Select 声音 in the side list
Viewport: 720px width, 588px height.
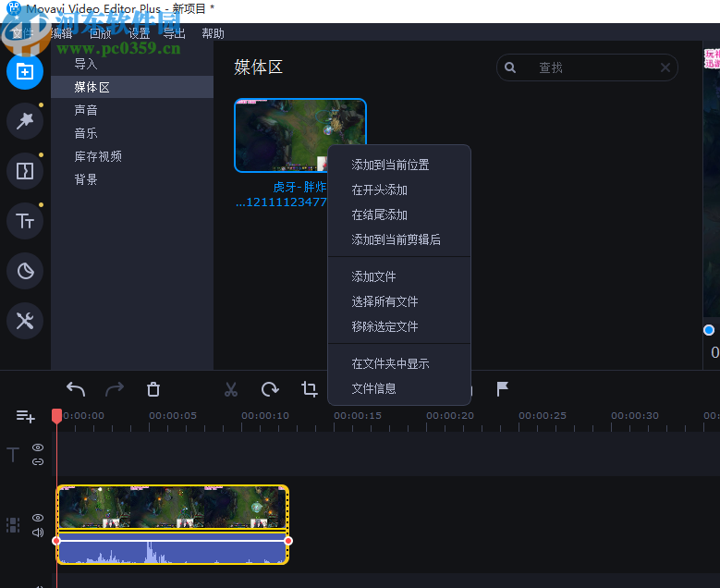pyautogui.click(x=132, y=110)
